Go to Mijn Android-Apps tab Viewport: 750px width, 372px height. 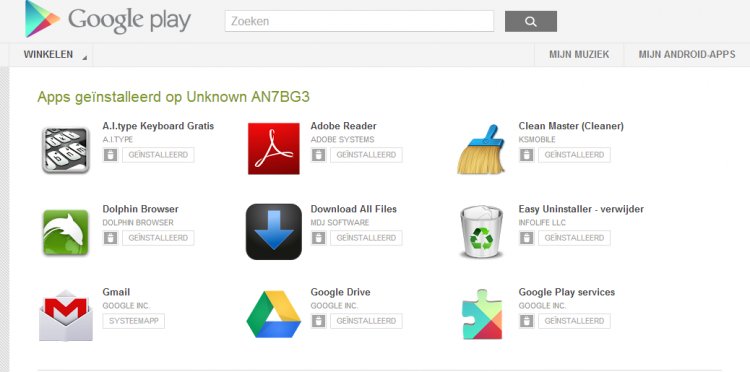click(x=687, y=55)
